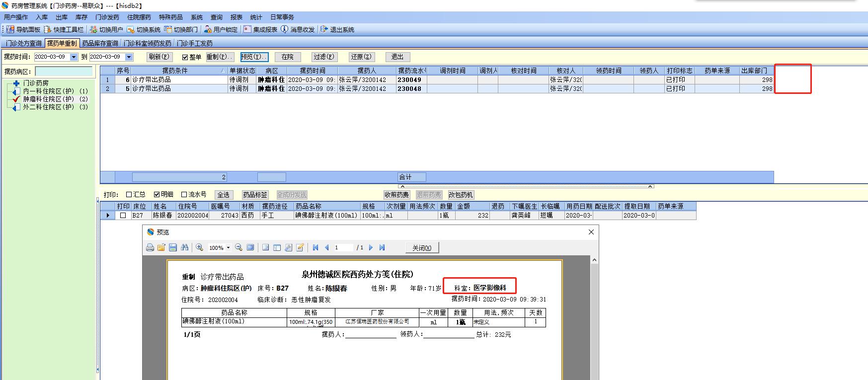
Task: Click the binoculars find icon in preview
Action: point(185,247)
